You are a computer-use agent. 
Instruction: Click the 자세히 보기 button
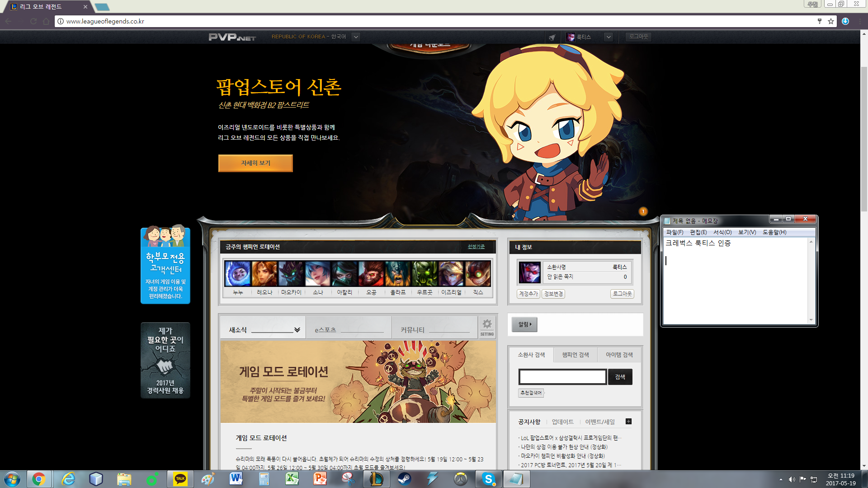click(x=255, y=163)
